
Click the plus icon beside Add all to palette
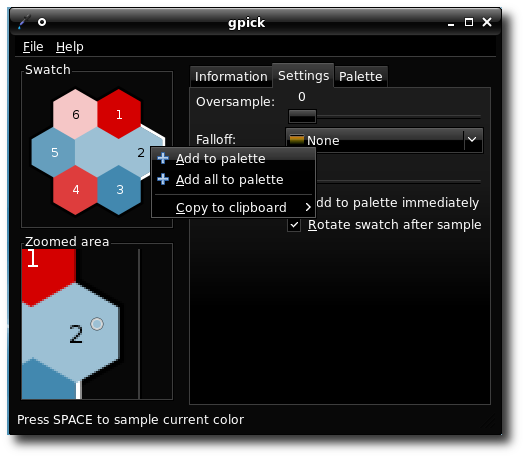(163, 179)
